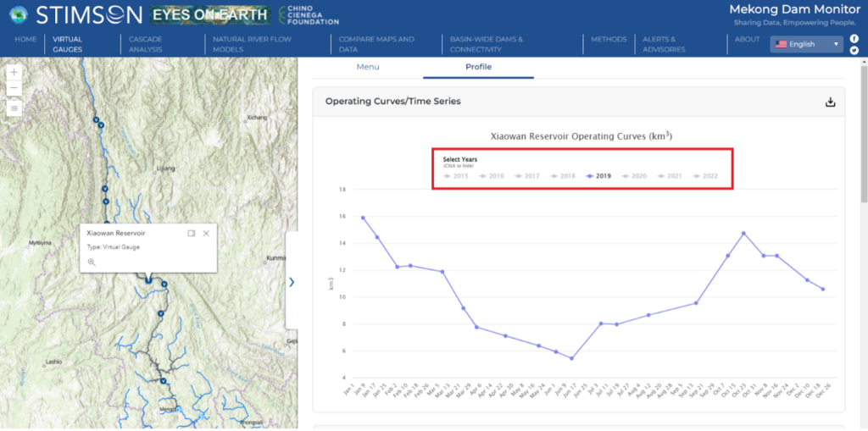The image size is (868, 431).
Task: Collapse the side panel with chevron arrow
Action: click(292, 282)
